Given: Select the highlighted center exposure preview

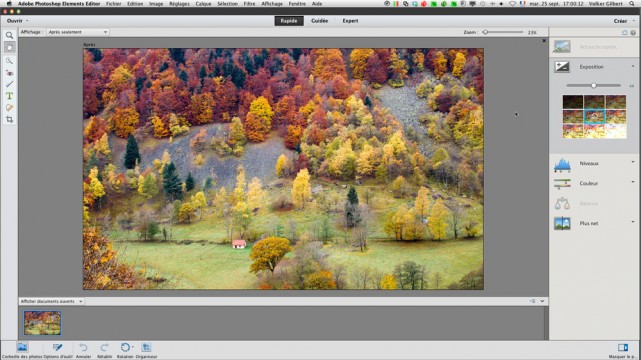Looking at the screenshot, I should [x=594, y=116].
